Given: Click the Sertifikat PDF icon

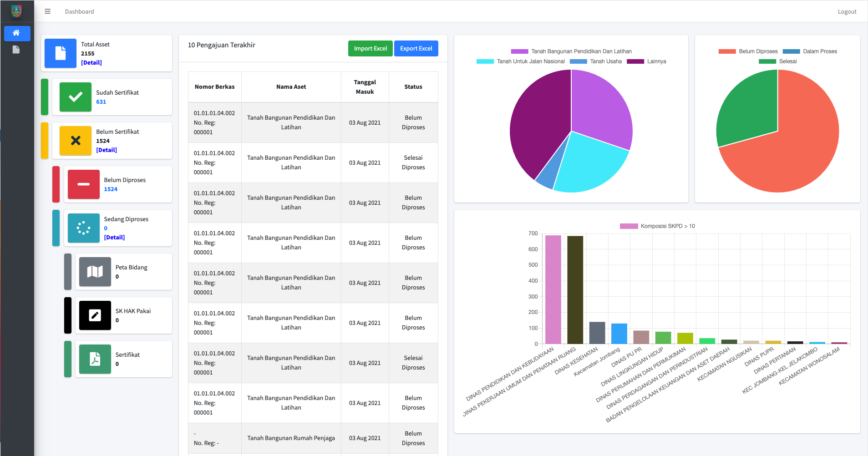Looking at the screenshot, I should (95, 359).
